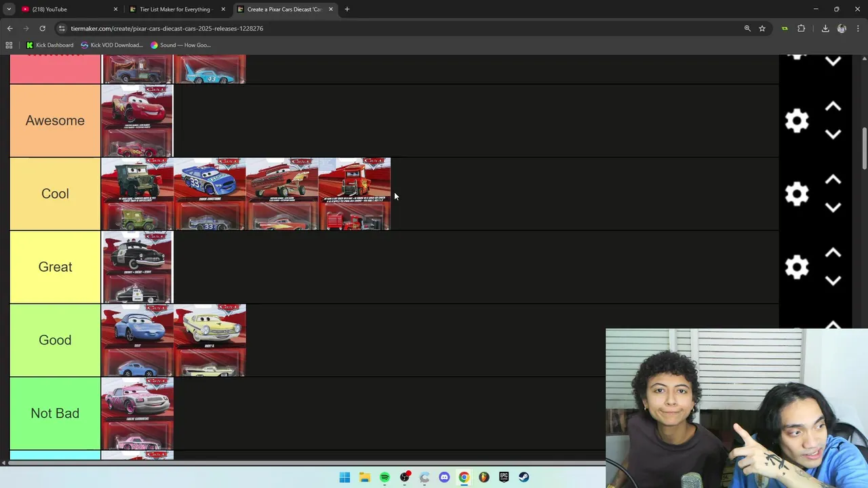Open the apps grid in bookmarks bar
The width and height of the screenshot is (868, 488).
tap(9, 45)
